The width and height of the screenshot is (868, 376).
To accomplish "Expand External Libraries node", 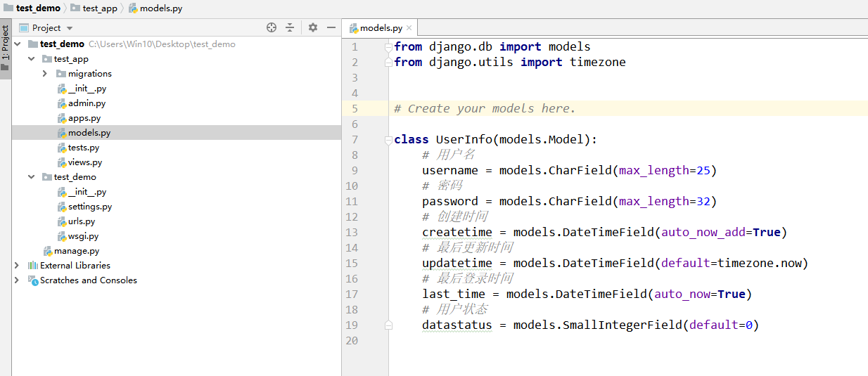I will pyautogui.click(x=18, y=266).
